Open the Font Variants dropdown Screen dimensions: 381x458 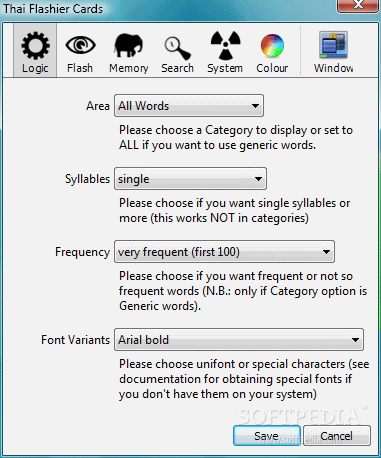(x=239, y=340)
